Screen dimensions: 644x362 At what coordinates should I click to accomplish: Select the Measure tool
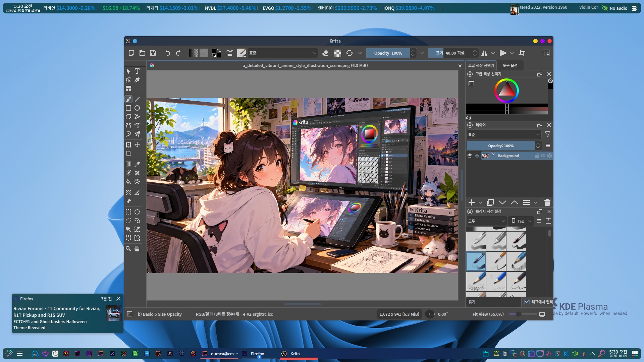[137, 192]
